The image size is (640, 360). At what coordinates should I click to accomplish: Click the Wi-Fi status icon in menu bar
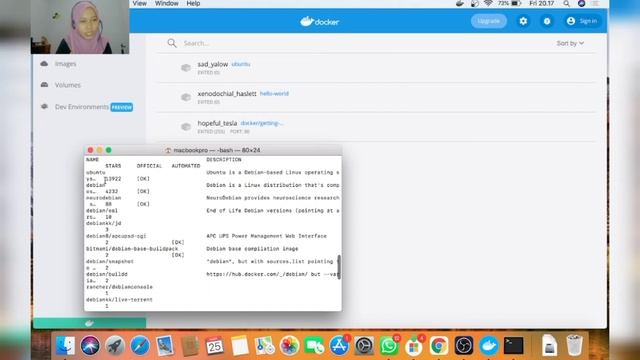pyautogui.click(x=488, y=3)
